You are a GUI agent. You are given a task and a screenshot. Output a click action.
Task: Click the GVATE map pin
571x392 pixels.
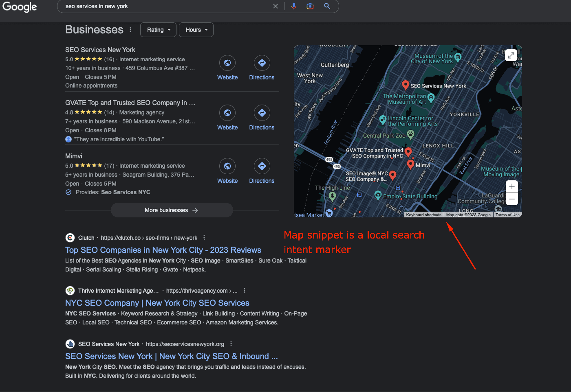[408, 153]
